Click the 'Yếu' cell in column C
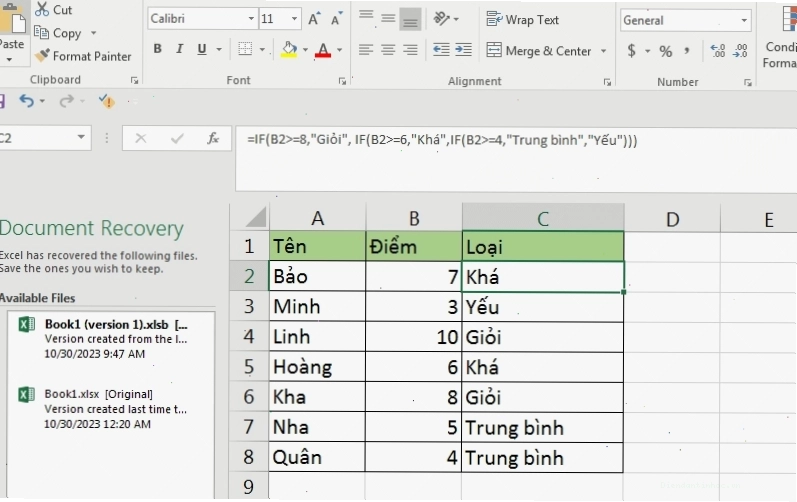Screen dimensions: 797x502 pyautogui.click(x=542, y=307)
